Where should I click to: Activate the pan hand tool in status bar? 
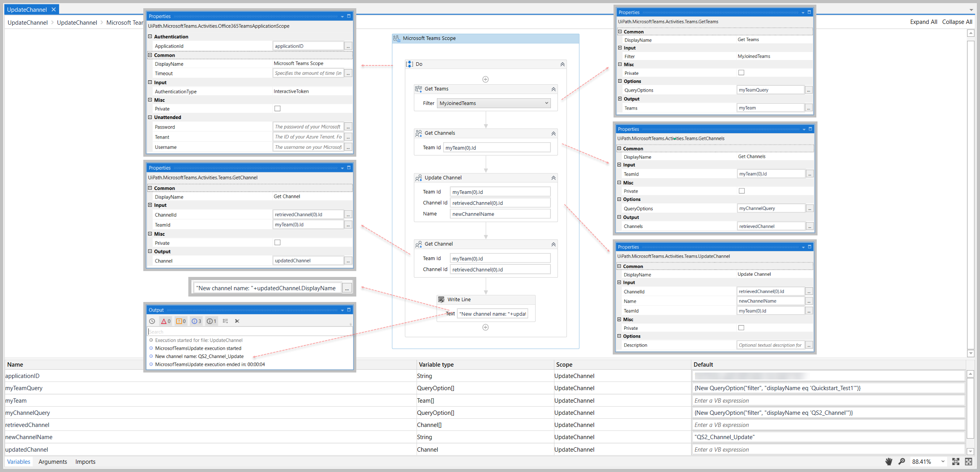point(889,461)
